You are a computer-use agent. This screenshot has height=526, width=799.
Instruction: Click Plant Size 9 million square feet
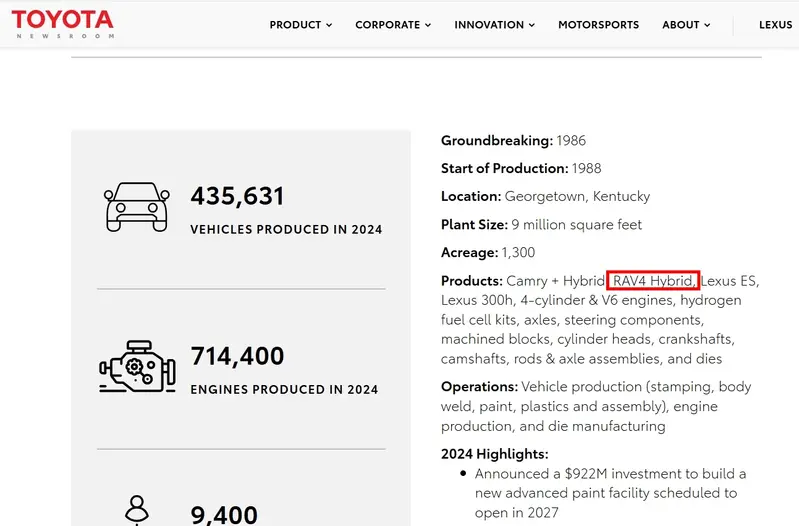(x=541, y=225)
